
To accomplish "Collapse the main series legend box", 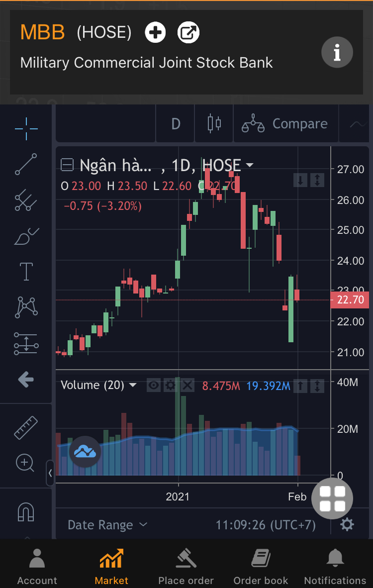I will pos(67,165).
